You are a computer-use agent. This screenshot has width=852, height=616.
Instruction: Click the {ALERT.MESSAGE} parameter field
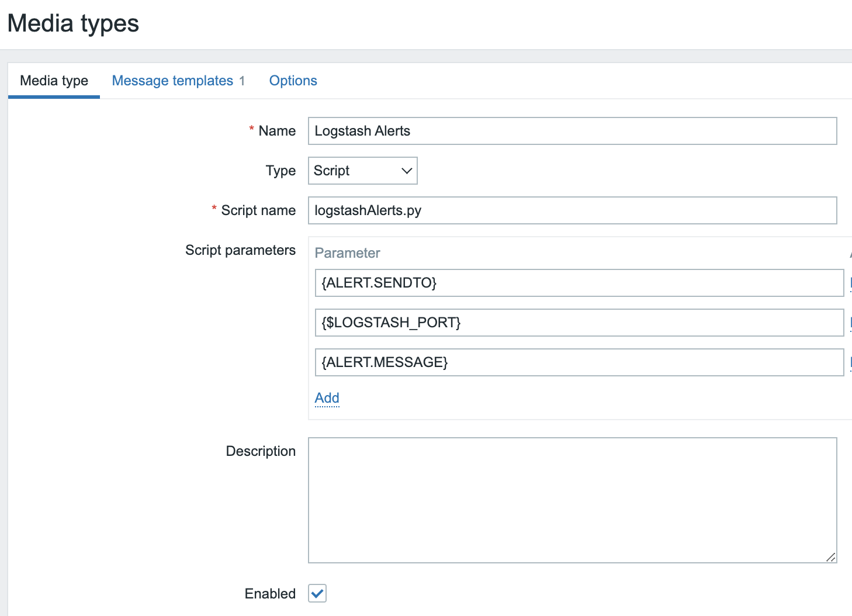pos(579,362)
